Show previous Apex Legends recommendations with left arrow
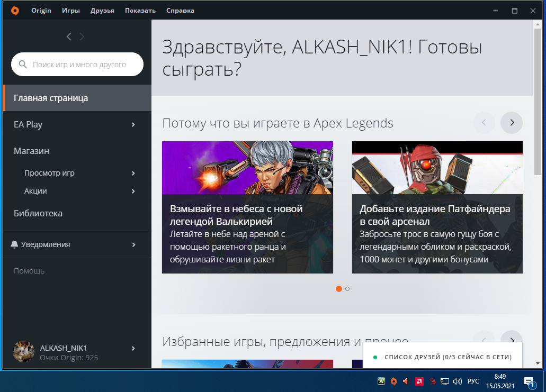The image size is (546, 392). 484,122
